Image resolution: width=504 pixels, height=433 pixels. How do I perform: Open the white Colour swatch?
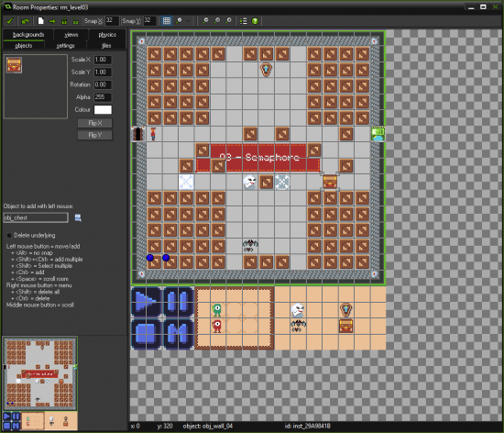103,110
